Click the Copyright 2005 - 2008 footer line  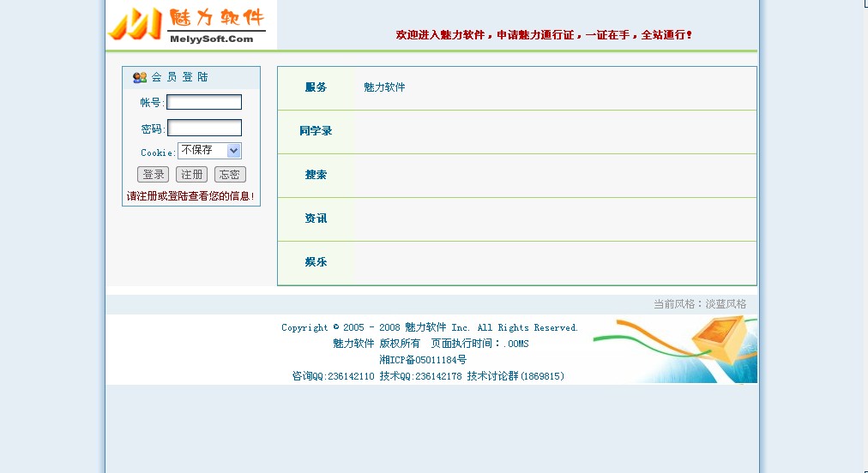(x=430, y=327)
